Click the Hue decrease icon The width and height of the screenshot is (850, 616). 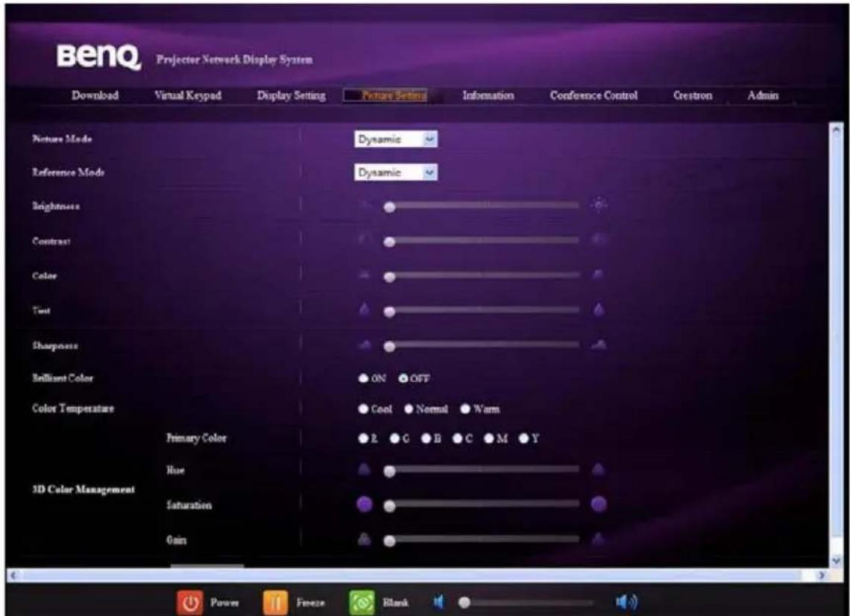(365, 469)
